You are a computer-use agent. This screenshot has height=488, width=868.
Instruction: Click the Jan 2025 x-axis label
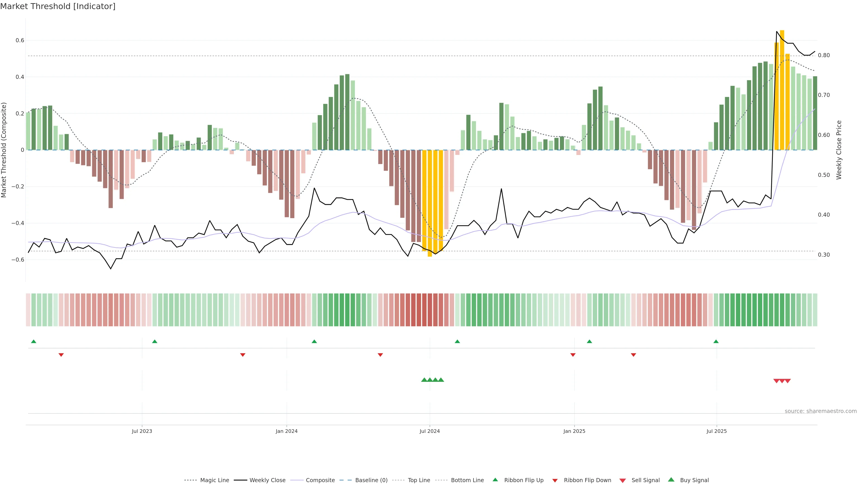click(574, 431)
